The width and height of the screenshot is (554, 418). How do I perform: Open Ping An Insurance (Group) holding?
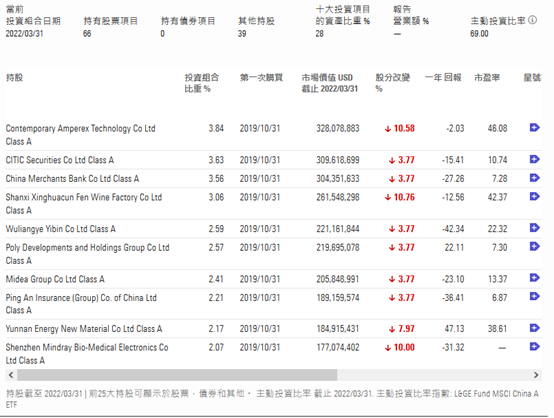pyautogui.click(x=81, y=304)
